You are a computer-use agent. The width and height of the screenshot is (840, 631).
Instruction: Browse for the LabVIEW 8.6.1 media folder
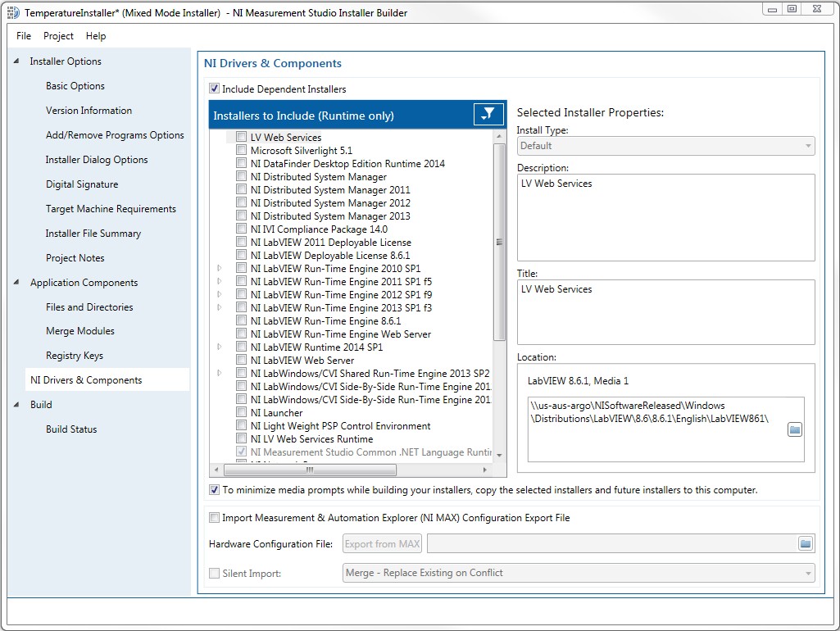coord(794,429)
